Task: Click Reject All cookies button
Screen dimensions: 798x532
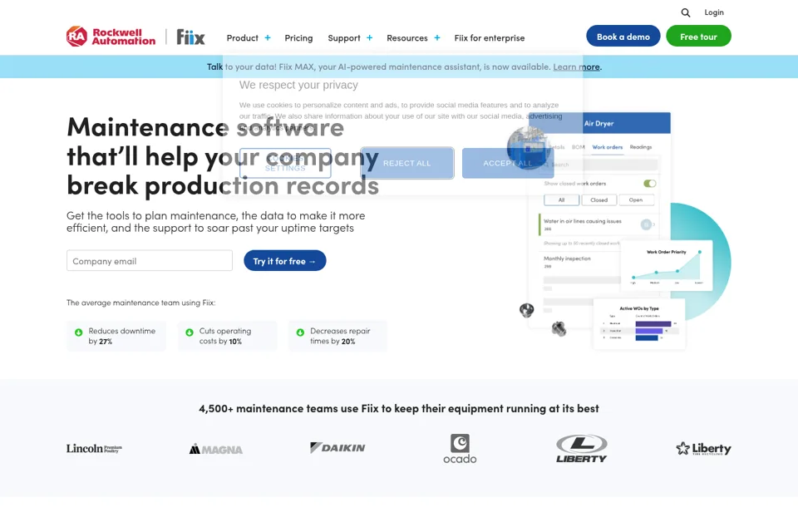Action: point(407,163)
